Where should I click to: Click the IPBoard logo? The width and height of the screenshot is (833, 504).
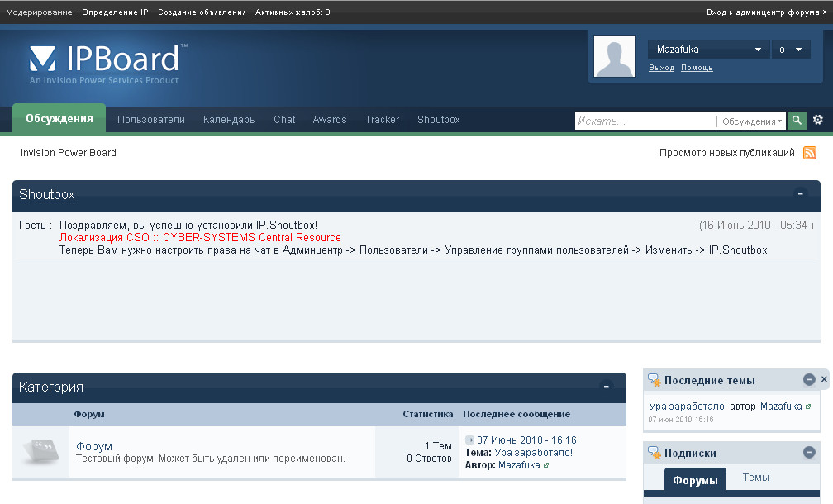pyautogui.click(x=108, y=64)
